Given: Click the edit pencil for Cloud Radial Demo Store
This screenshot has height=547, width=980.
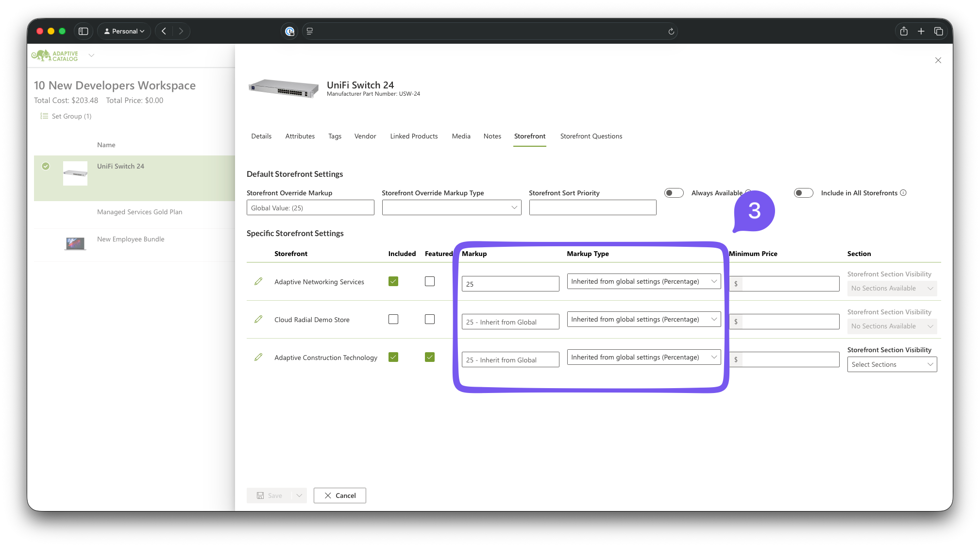Looking at the screenshot, I should coord(258,319).
